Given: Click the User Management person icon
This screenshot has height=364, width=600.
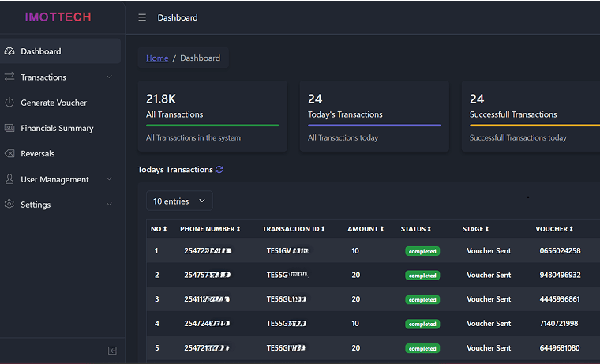Looking at the screenshot, I should coord(9,179).
